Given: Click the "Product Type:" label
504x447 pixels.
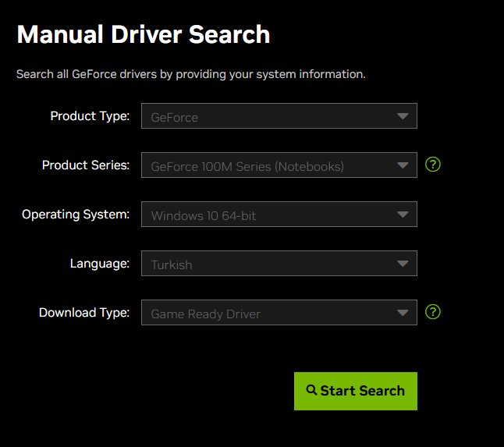Looking at the screenshot, I should click(90, 116).
